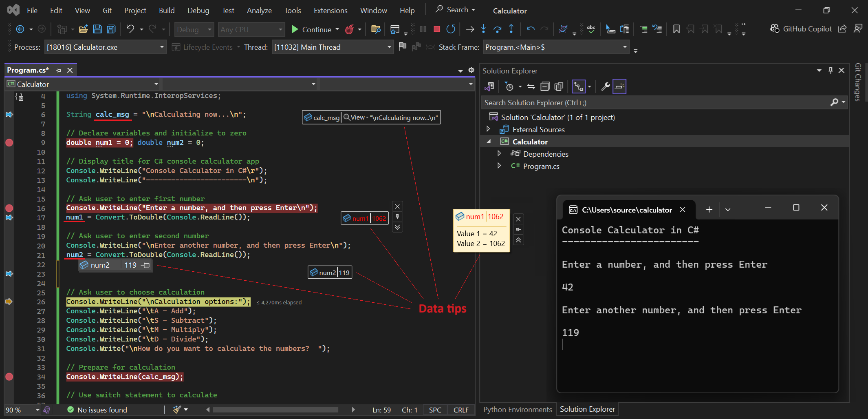Switch to the Python Environments tab

(517, 409)
